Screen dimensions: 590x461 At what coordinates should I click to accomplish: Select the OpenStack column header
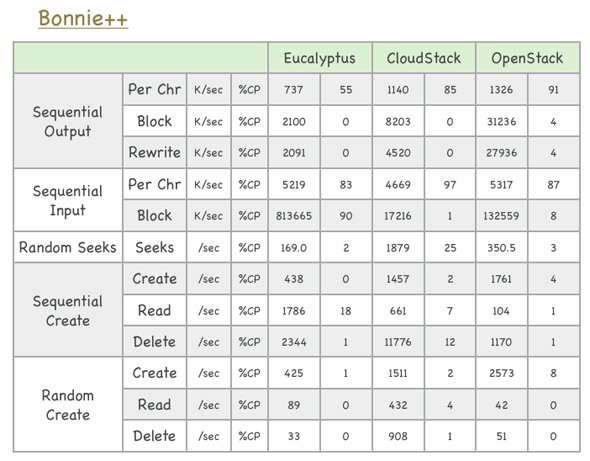click(x=527, y=58)
